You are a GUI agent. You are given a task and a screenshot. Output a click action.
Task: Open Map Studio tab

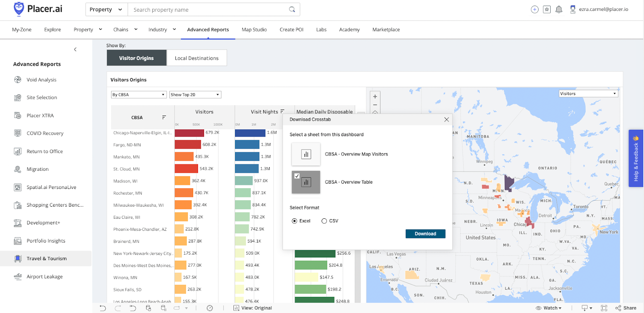pyautogui.click(x=254, y=29)
